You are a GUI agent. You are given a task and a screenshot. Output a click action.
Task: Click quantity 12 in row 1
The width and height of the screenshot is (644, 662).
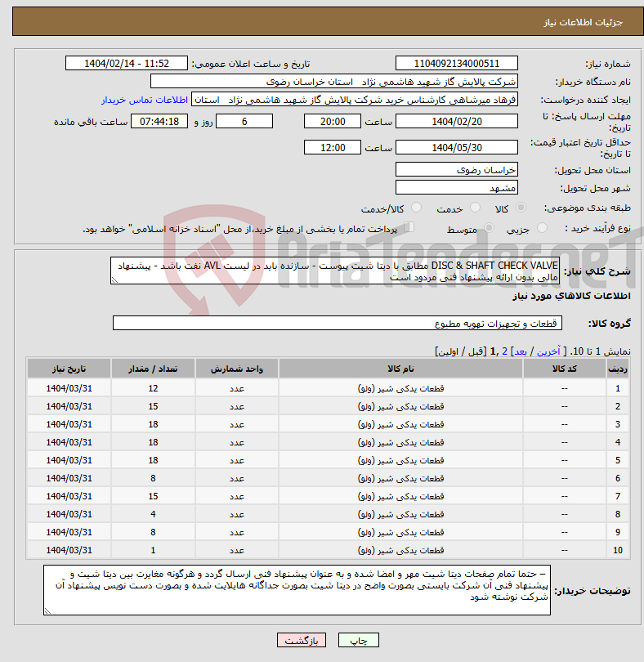[x=153, y=388]
